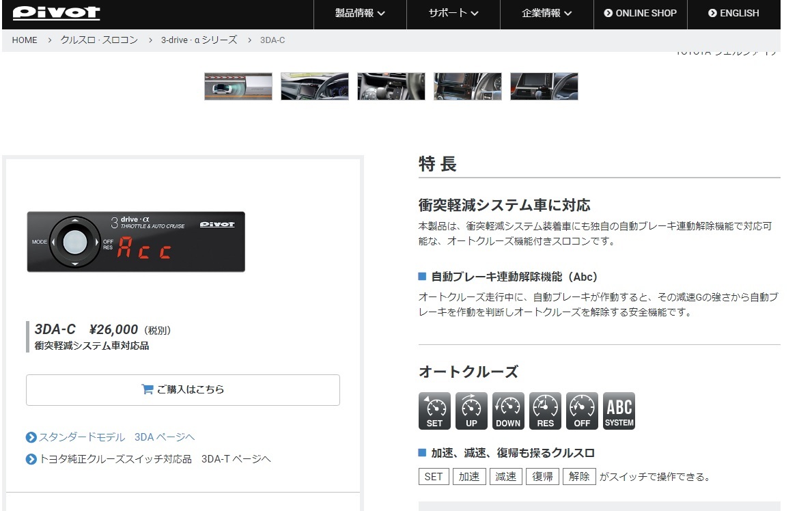The height and width of the screenshot is (511, 812).
Task: Select the SET auto-cruise function icon
Action: [x=434, y=410]
